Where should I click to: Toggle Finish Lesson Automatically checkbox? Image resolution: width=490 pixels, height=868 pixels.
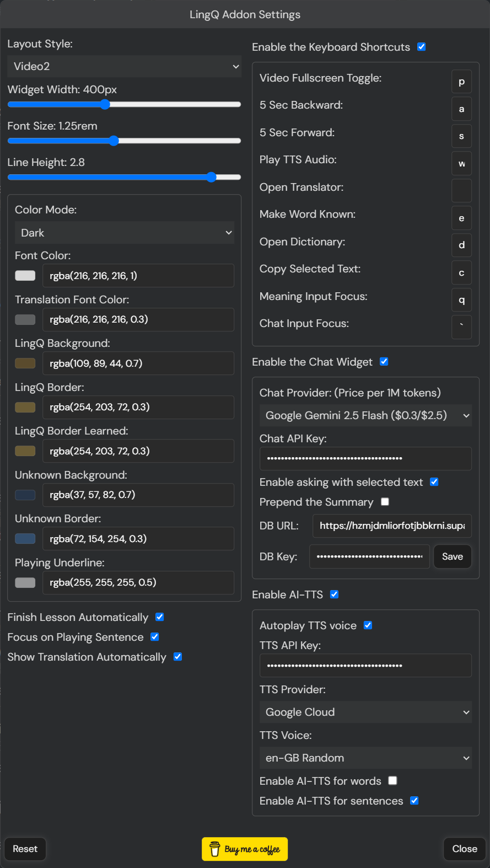(160, 617)
